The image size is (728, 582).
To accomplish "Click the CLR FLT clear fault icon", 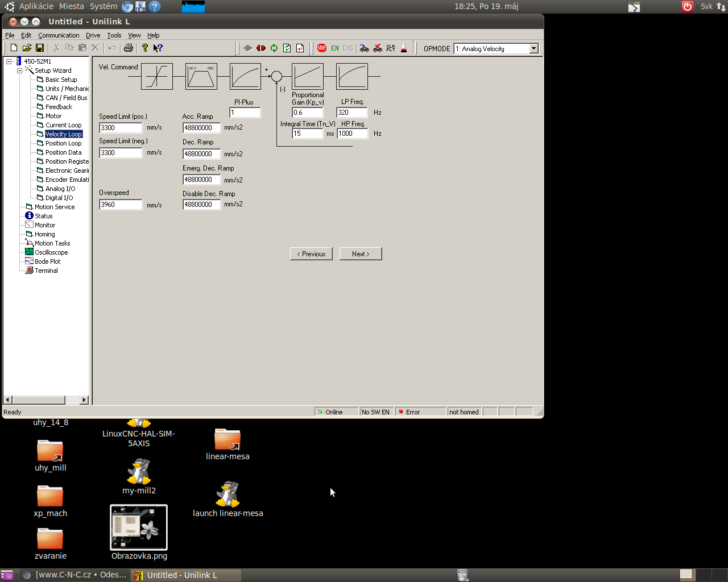I will tap(391, 48).
